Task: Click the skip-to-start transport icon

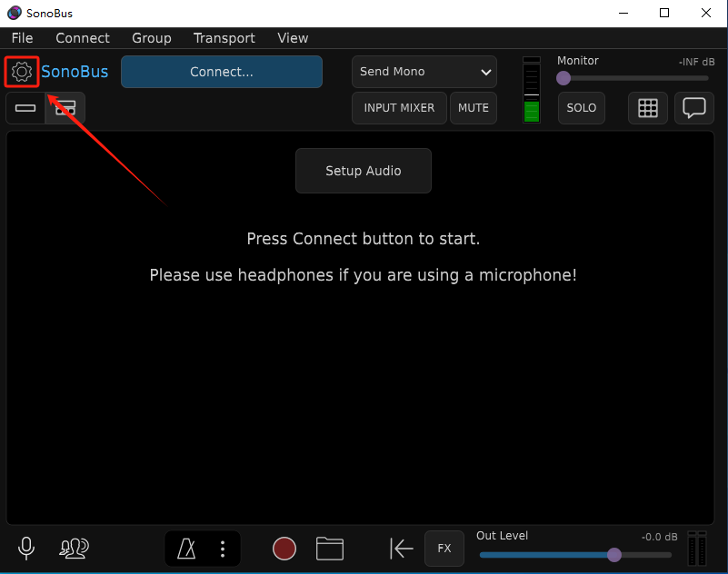Action: coord(401,549)
